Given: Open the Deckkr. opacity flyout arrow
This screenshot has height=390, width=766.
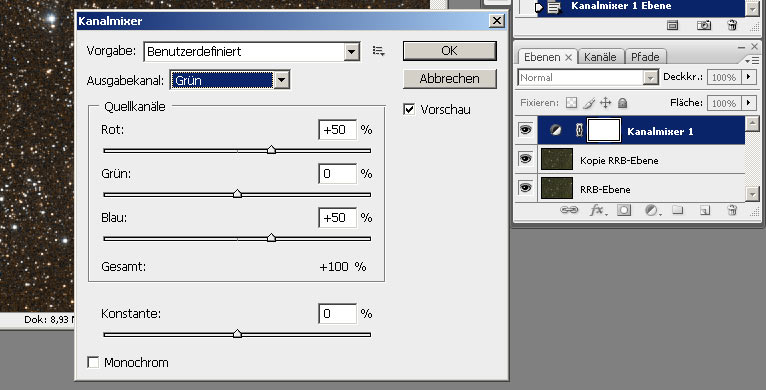Looking at the screenshot, I should click(748, 77).
